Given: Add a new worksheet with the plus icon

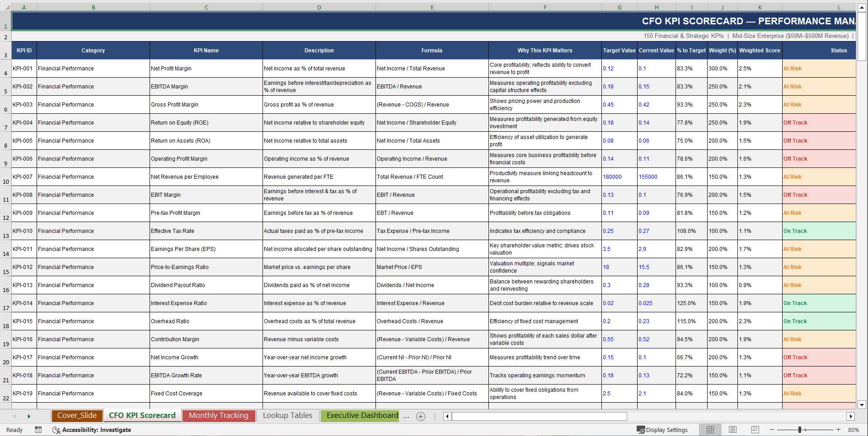Looking at the screenshot, I should pyautogui.click(x=420, y=416).
